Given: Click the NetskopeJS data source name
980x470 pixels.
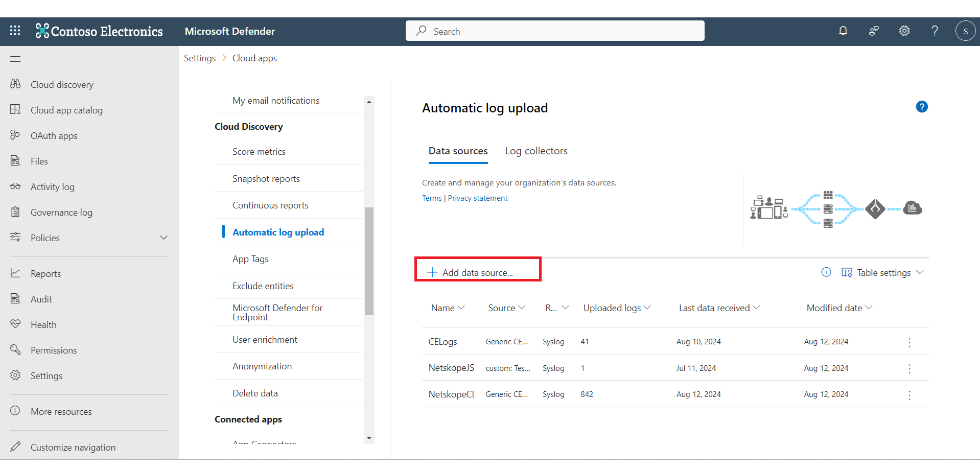Looking at the screenshot, I should (x=451, y=368).
